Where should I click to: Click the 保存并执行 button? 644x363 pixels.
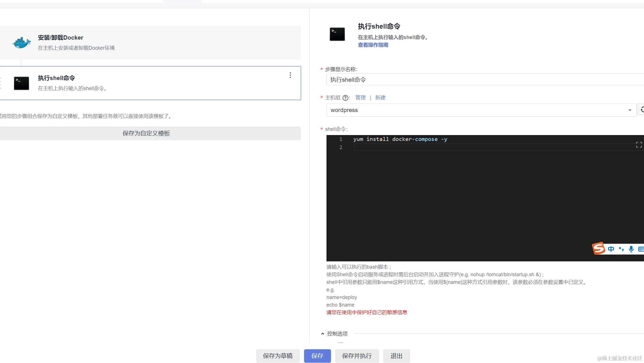pyautogui.click(x=357, y=356)
